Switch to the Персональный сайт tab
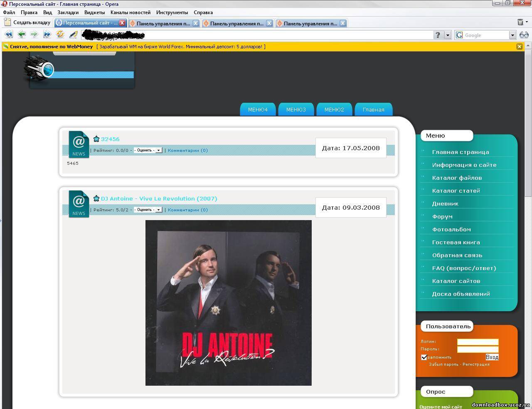Screen dimensions: 532x409 pos(90,23)
